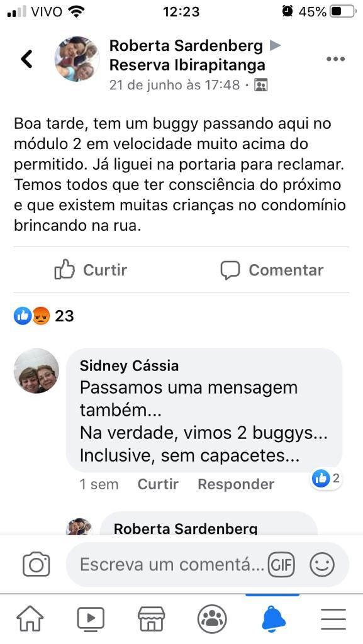Switch to the Watch video tab
Viewport: 363px width, 644px height.
tap(91, 618)
